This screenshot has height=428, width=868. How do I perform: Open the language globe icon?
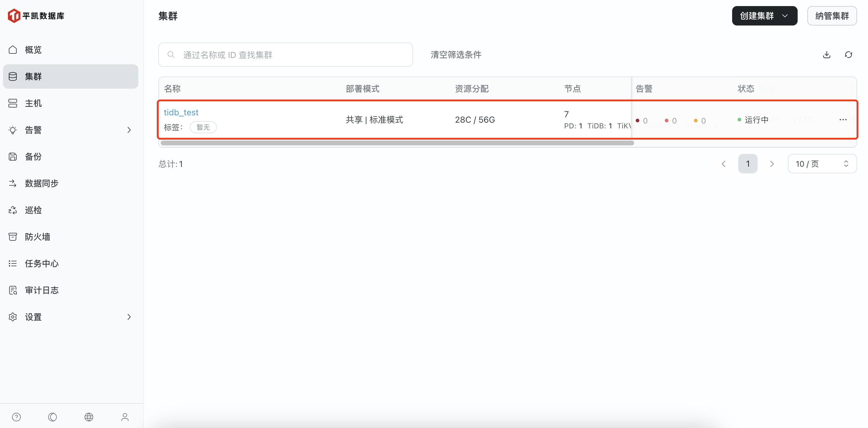[x=89, y=417]
